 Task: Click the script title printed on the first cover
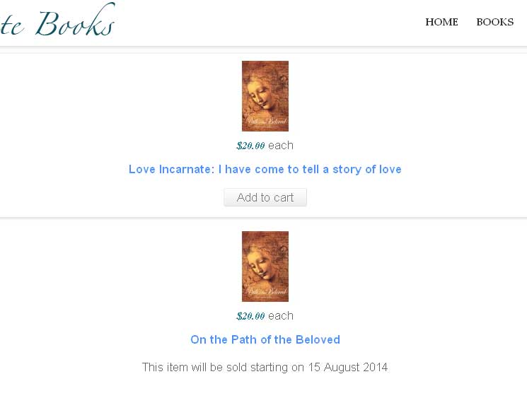click(x=266, y=121)
